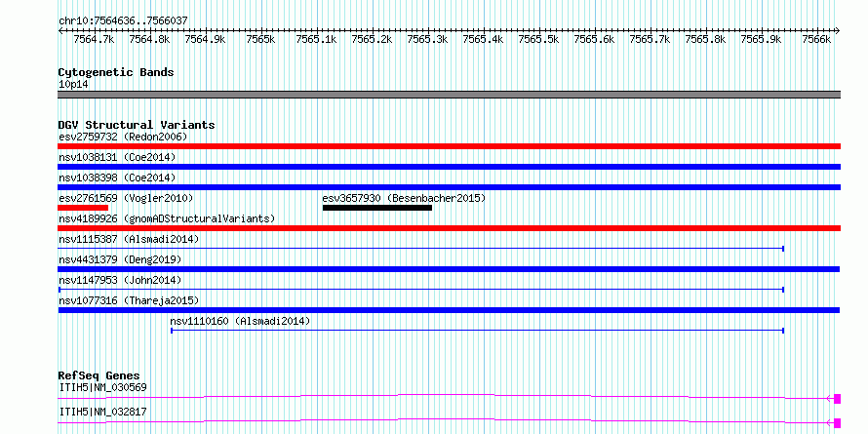Select the ITIH5 NM_030569 magenta exon block
The width and height of the screenshot is (868, 434).
coord(838,399)
